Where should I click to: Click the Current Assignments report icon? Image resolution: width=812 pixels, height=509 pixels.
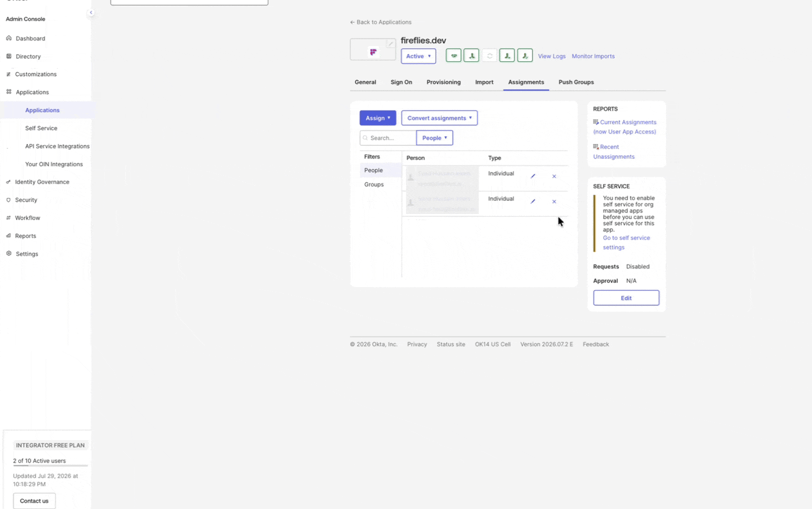[596, 122]
